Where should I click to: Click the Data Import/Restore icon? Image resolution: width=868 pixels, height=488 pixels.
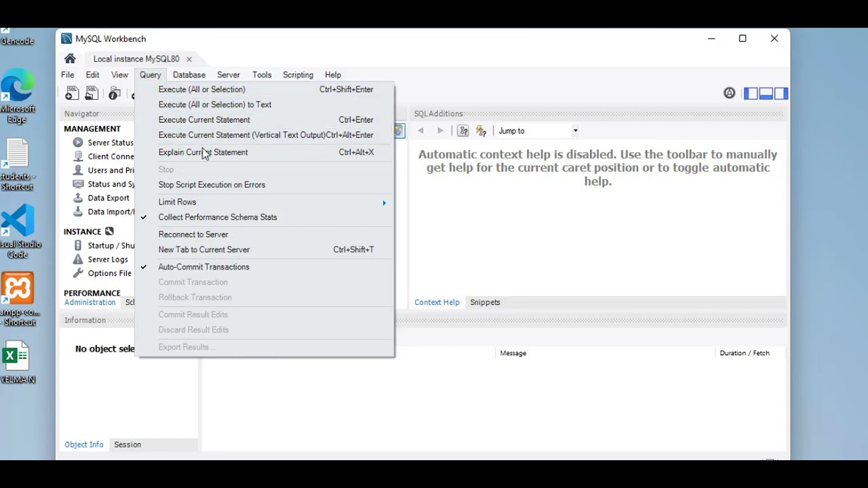click(78, 211)
